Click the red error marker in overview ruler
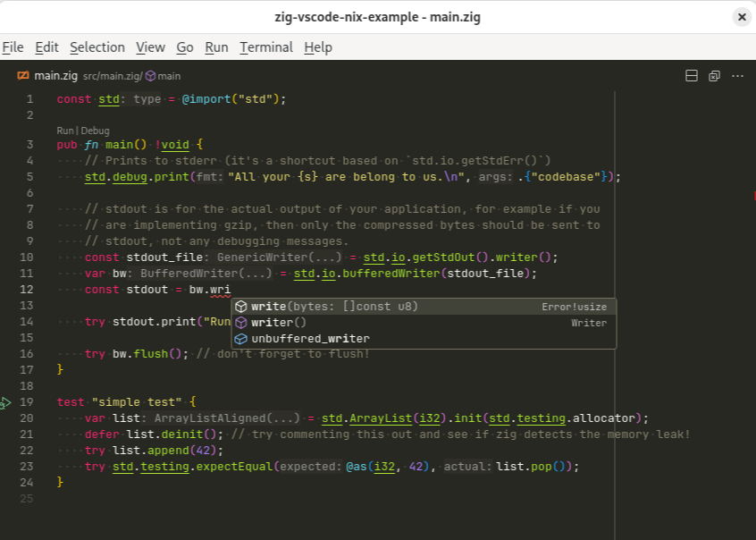 point(754,196)
